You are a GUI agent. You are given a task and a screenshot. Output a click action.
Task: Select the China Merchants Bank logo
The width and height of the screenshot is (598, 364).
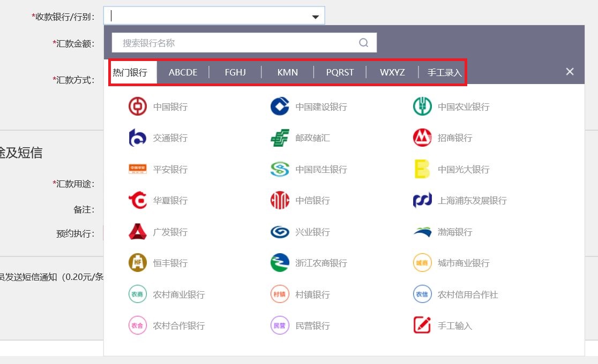point(422,138)
